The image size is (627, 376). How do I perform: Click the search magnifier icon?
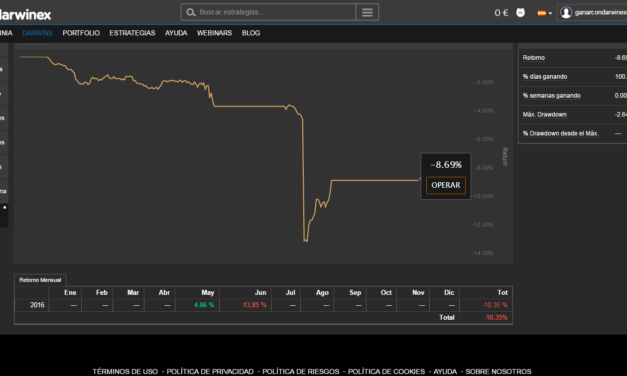191,12
